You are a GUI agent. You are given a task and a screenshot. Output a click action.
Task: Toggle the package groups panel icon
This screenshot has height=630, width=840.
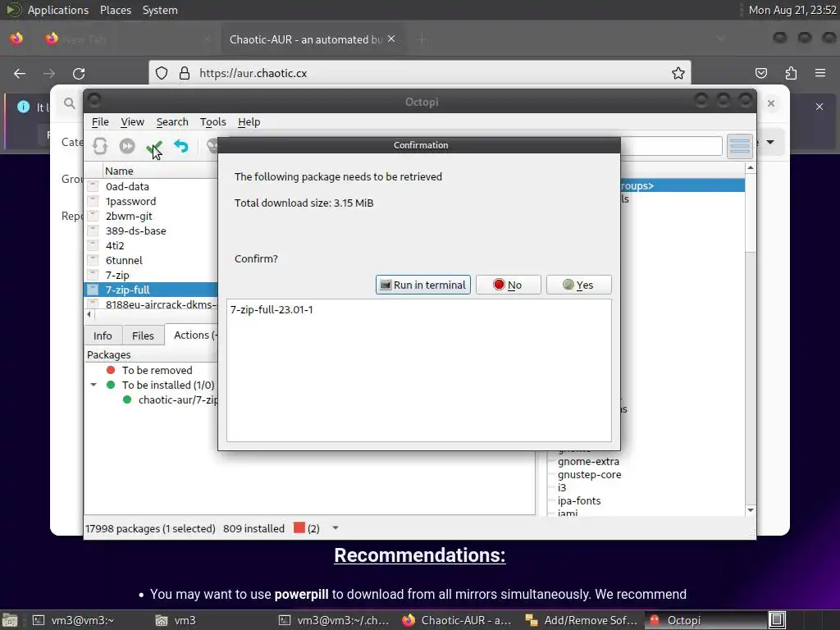[740, 146]
